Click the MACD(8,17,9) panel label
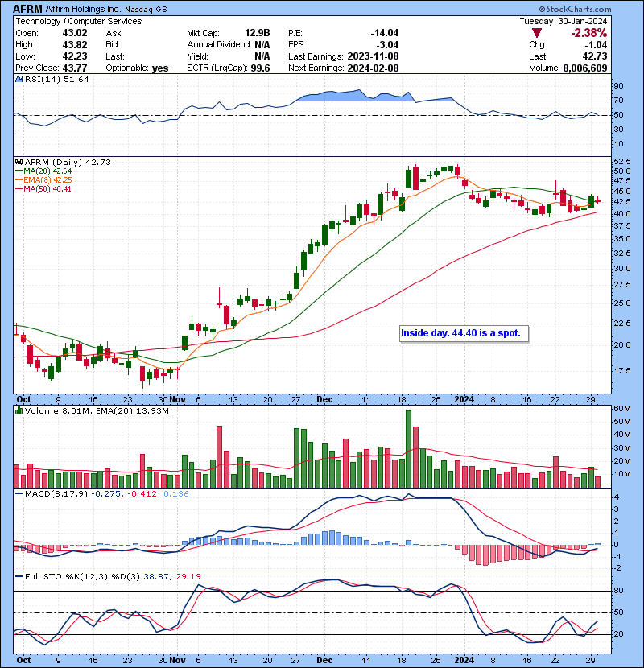 [56, 494]
